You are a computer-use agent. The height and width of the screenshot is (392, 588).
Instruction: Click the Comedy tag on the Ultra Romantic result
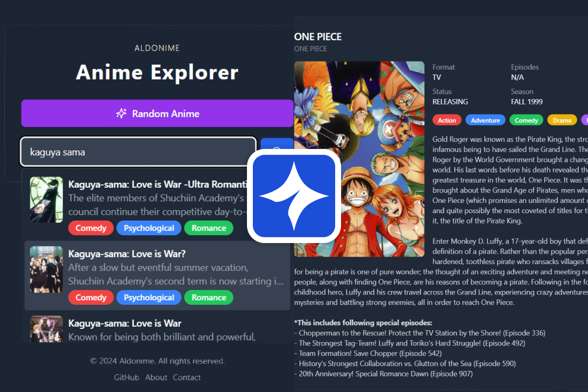[x=91, y=228]
